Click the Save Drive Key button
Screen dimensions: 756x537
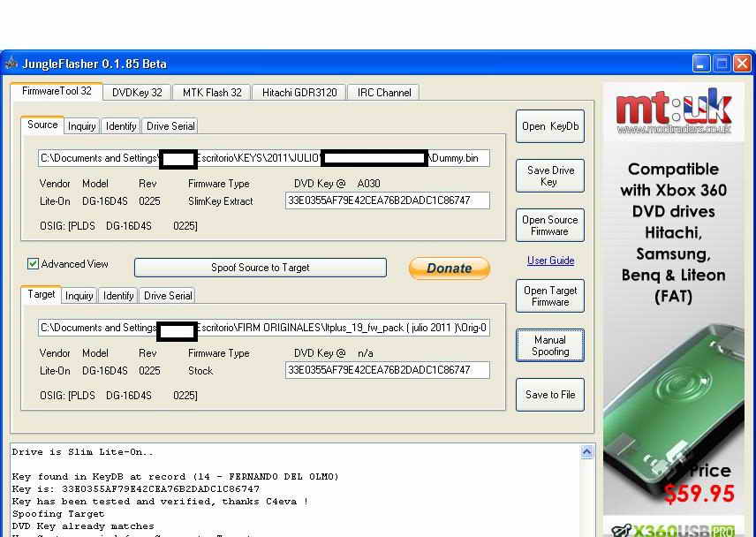pyautogui.click(x=550, y=176)
